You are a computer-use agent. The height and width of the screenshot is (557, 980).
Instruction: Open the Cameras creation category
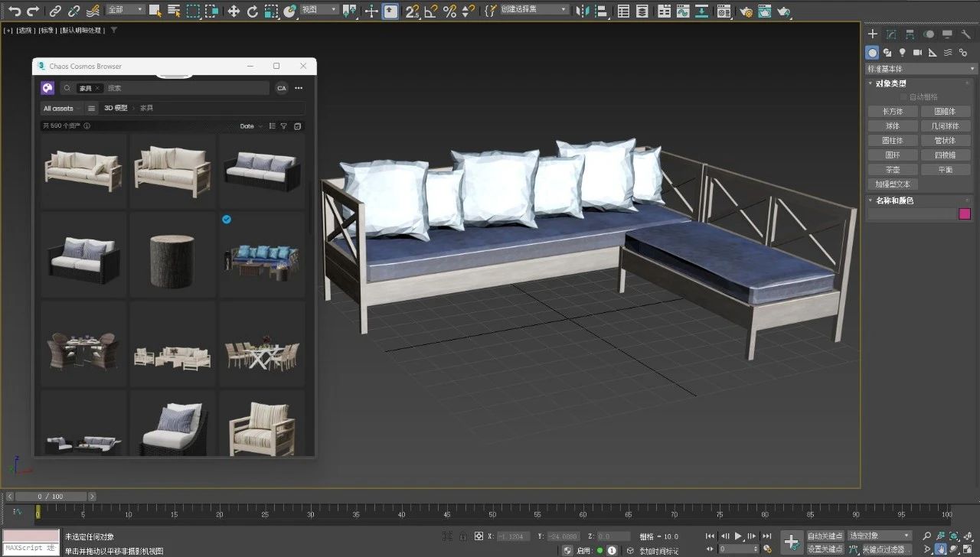(917, 52)
